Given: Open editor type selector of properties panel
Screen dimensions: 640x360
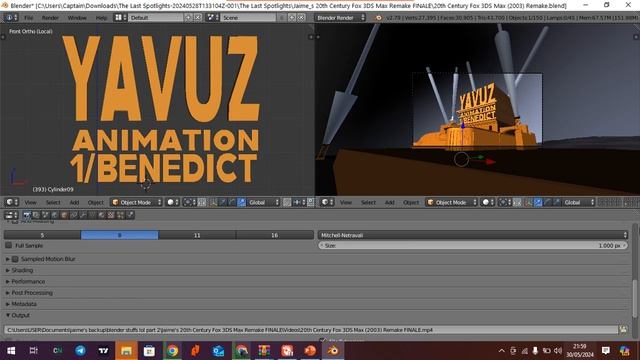Looking at the screenshot, I should [11, 215].
